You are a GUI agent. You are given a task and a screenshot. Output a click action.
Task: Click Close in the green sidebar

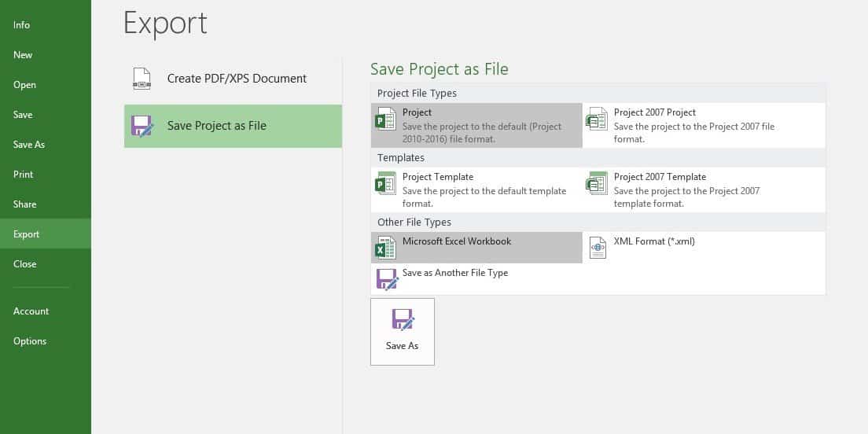pyautogui.click(x=25, y=264)
